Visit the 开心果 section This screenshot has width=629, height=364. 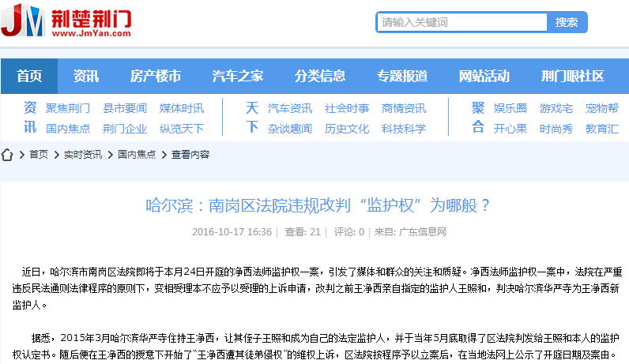[510, 129]
